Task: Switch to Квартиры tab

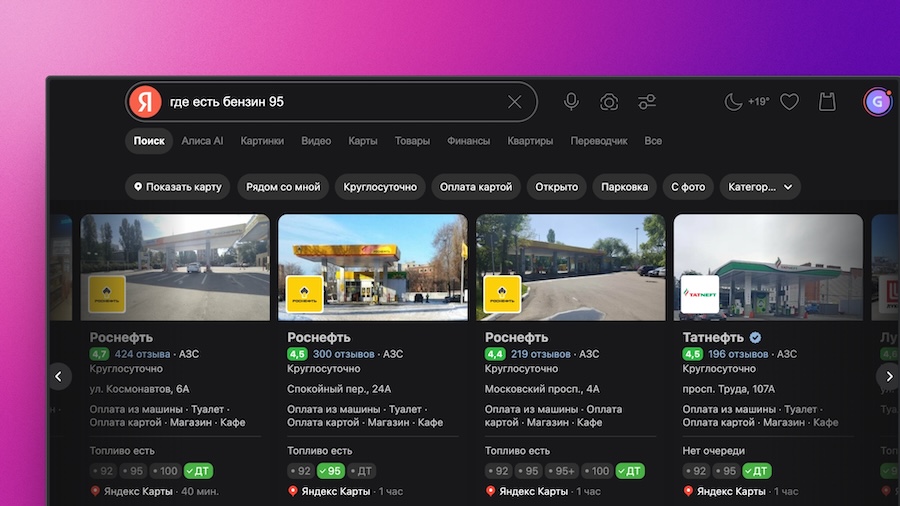Action: tap(530, 141)
